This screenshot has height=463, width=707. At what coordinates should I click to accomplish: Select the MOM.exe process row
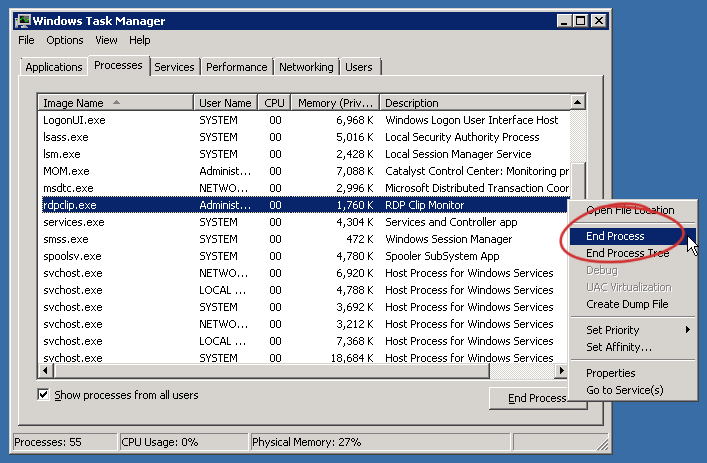click(x=304, y=171)
